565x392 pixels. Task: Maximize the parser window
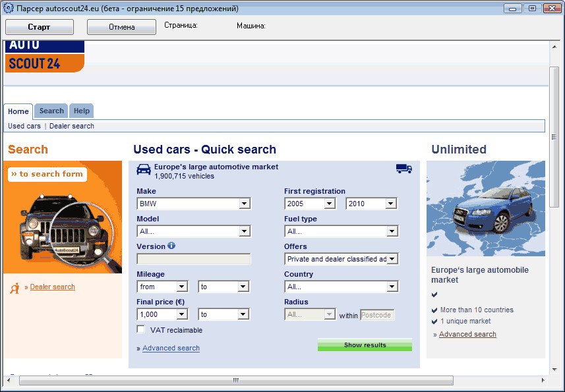tap(533, 8)
